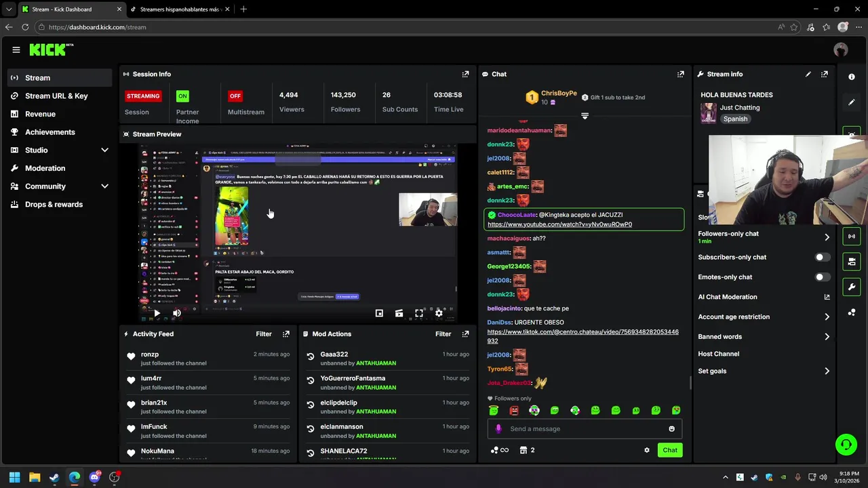Edit stream info with the pencil icon in panel header
Viewport: 868px width, 488px height.
(x=808, y=74)
